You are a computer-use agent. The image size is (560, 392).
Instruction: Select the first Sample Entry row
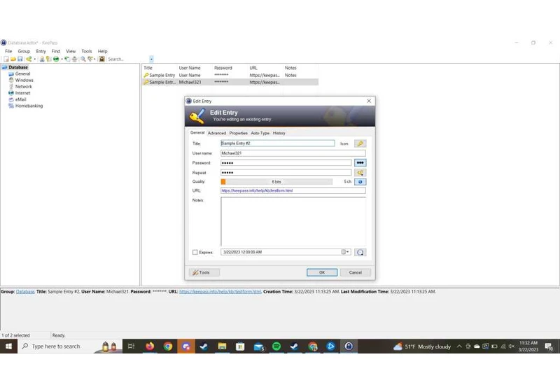pos(230,76)
